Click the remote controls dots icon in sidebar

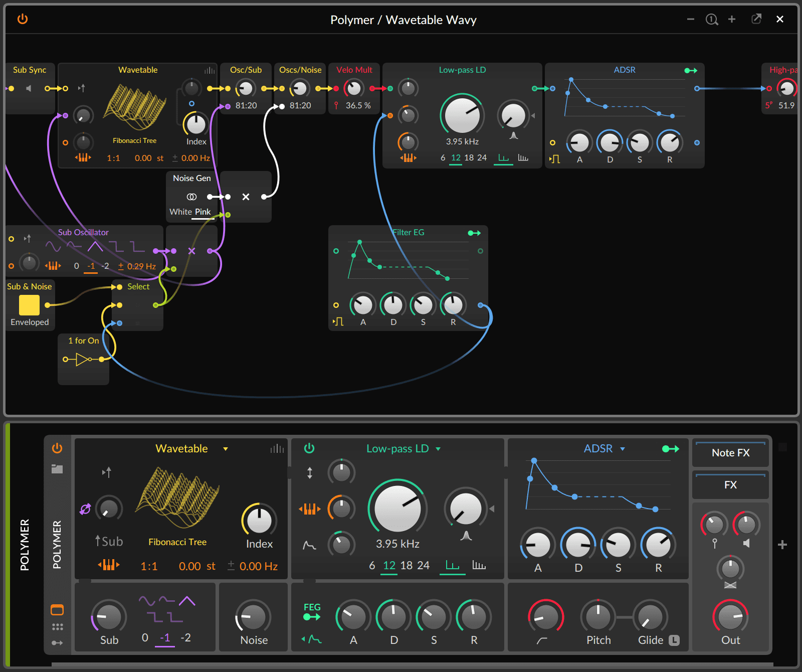tap(57, 626)
